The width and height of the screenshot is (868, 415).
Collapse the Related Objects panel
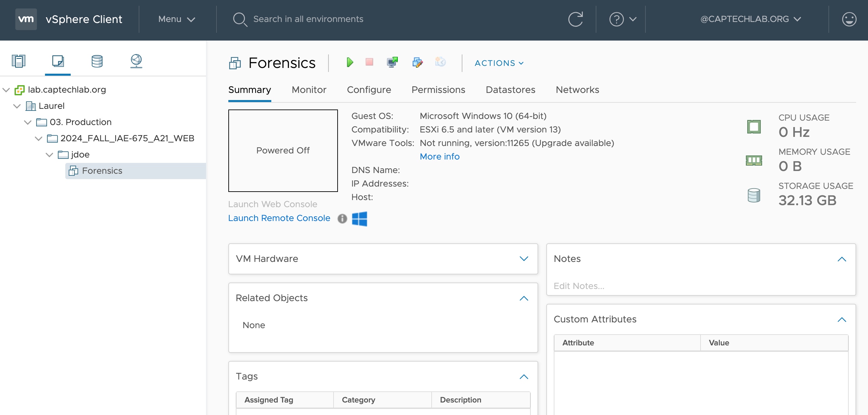tap(524, 298)
